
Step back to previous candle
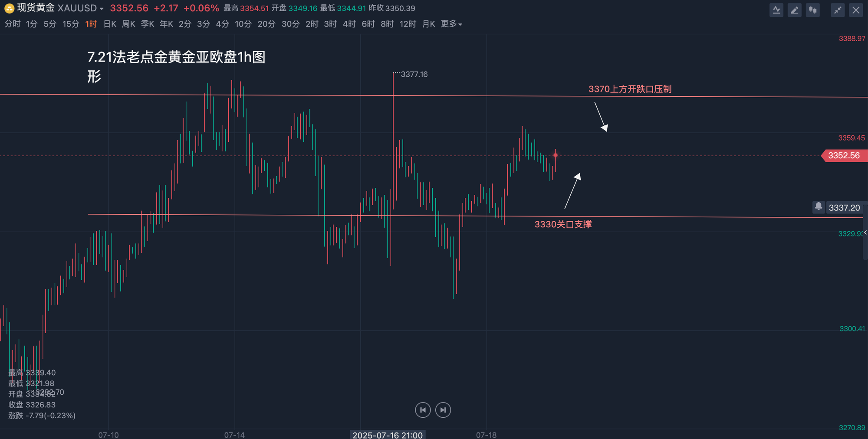[423, 410]
